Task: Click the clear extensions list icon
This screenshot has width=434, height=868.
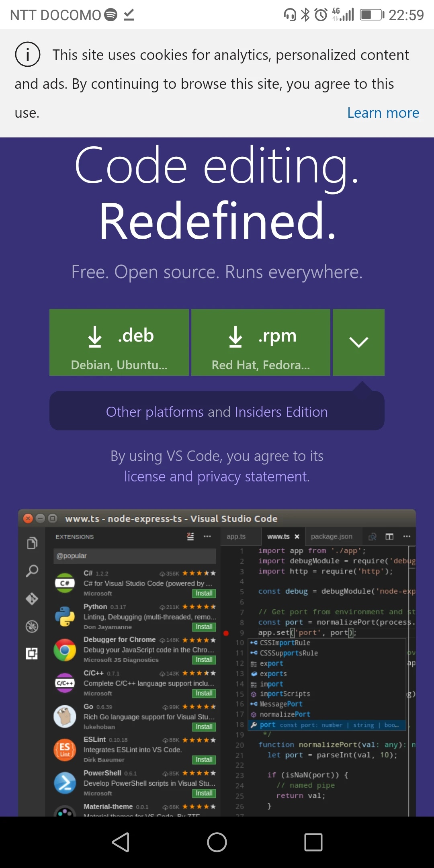Action: (x=190, y=536)
